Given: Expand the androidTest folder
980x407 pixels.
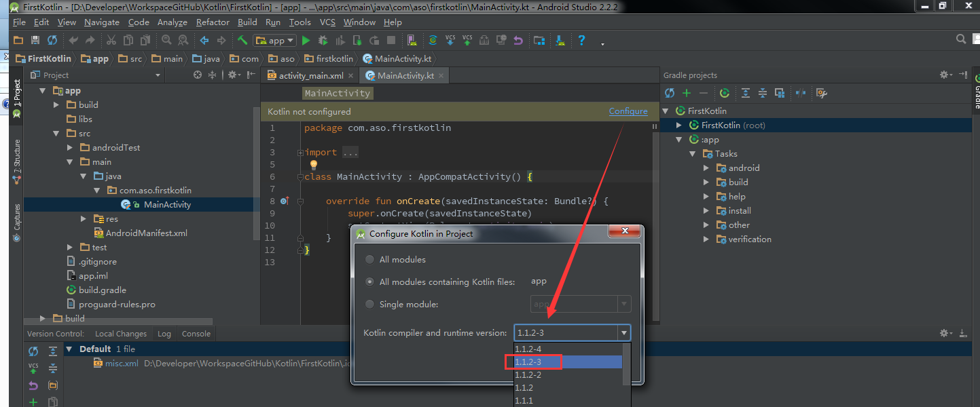Looking at the screenshot, I should pos(70,147).
